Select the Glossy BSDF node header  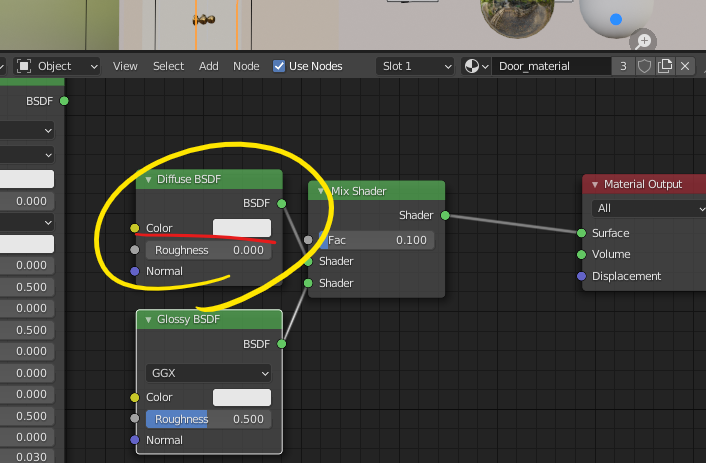[209, 319]
